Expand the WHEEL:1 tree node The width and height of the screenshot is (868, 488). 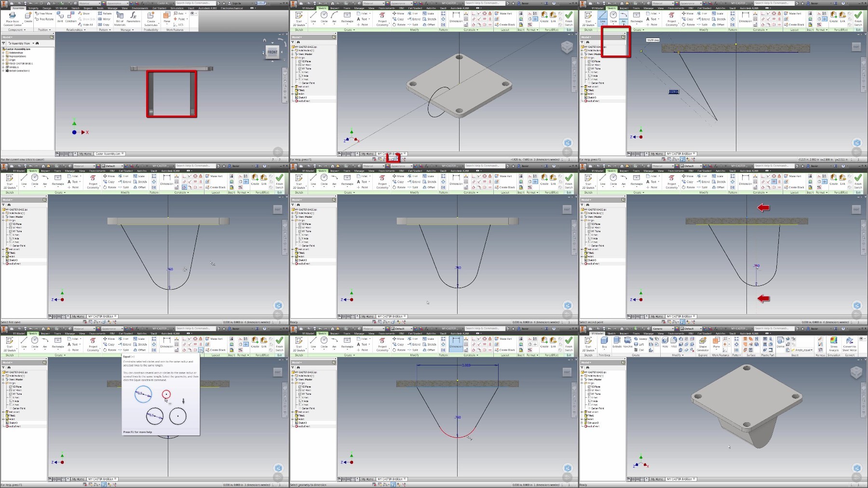pos(3,67)
